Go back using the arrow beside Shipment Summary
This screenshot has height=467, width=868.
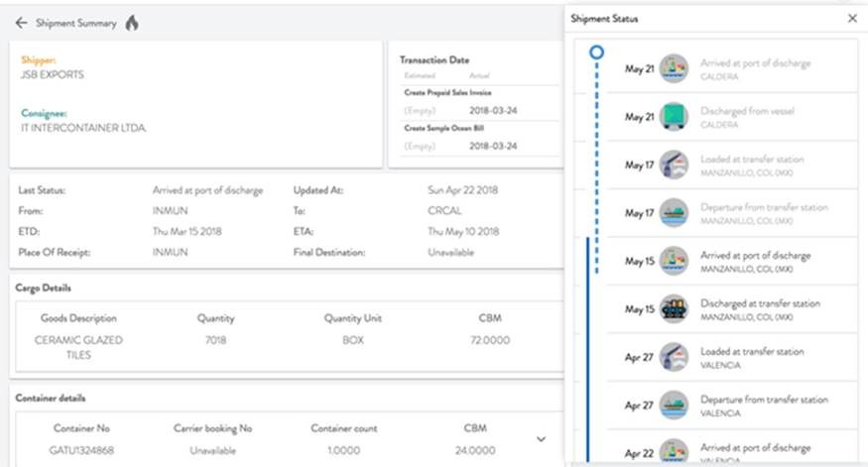21,23
